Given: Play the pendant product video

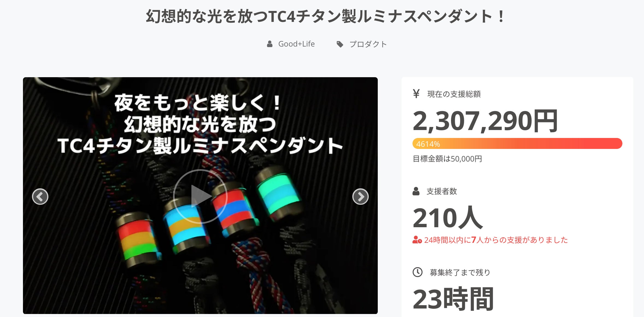Looking at the screenshot, I should pos(200,196).
